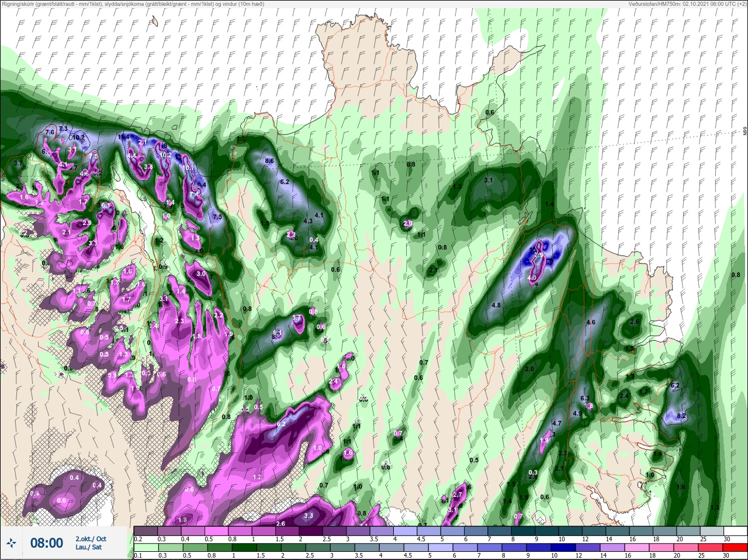Click the 08:00 forecast time display

[46, 543]
